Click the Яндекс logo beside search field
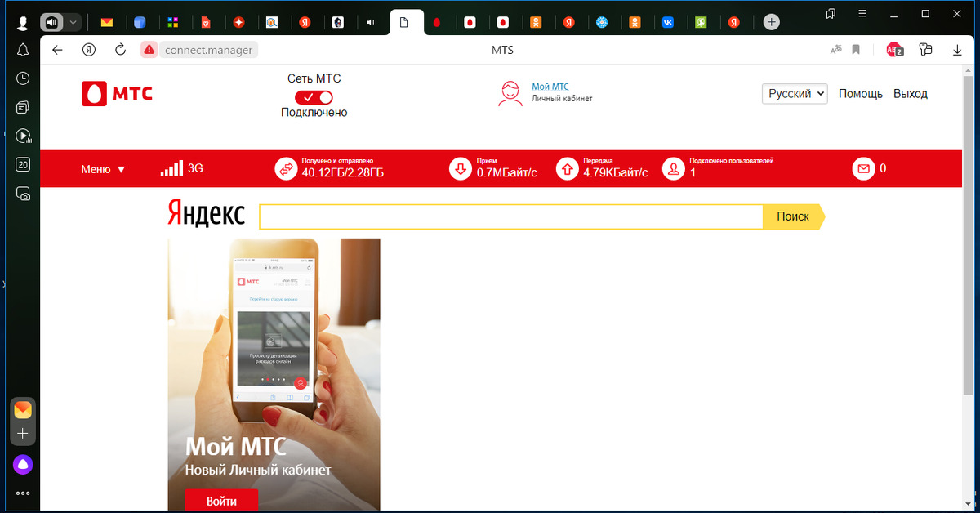980x513 pixels. [206, 213]
